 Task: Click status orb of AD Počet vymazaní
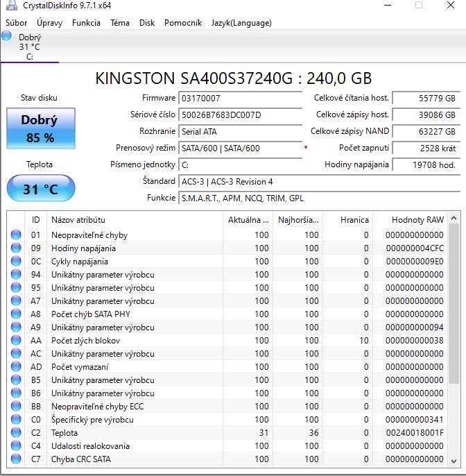pyautogui.click(x=16, y=366)
